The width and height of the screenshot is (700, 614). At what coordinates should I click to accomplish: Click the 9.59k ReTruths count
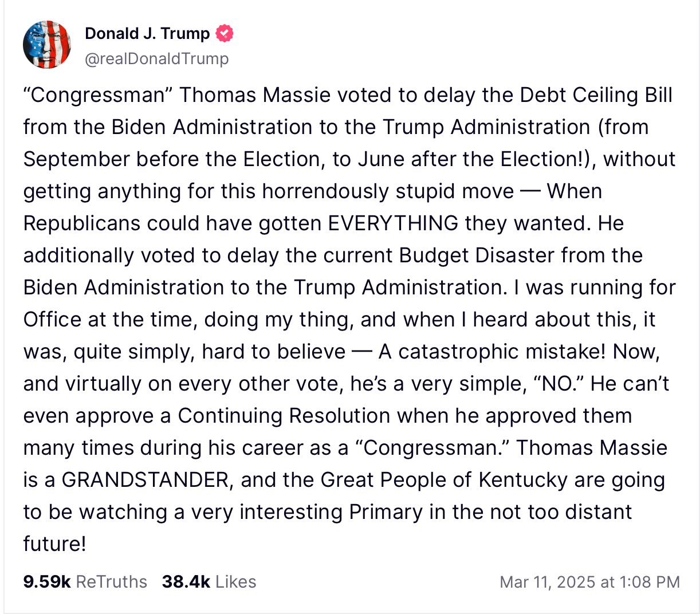coord(46,582)
